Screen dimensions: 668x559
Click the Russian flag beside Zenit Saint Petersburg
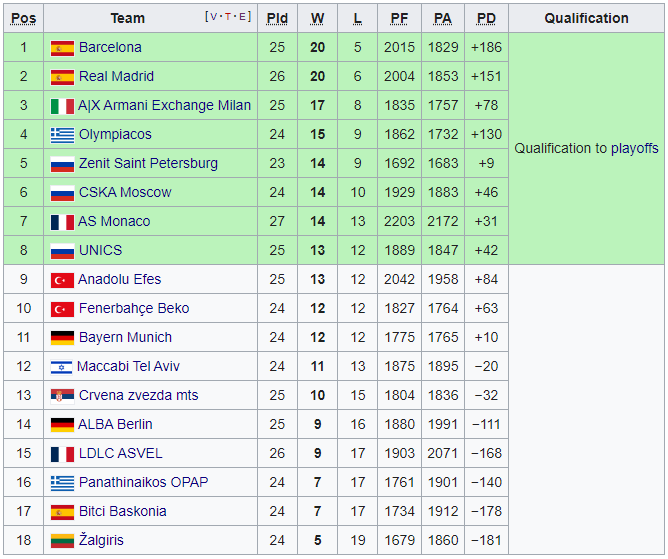(62, 164)
